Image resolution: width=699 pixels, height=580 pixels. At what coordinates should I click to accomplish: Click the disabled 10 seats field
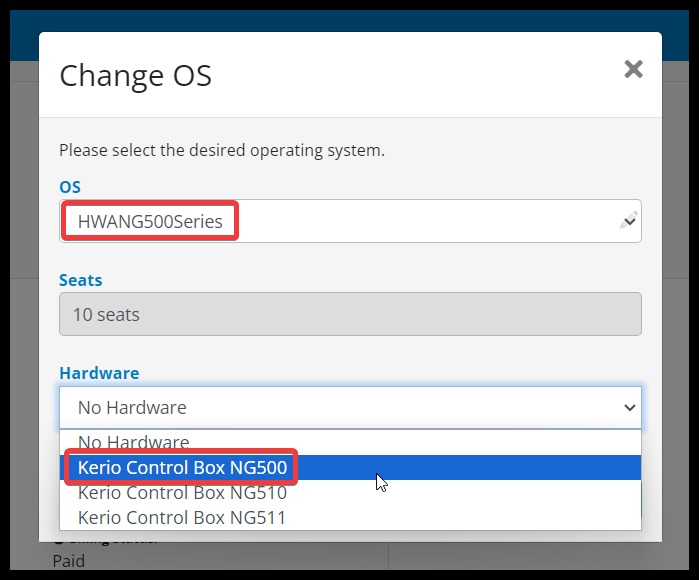(350, 314)
